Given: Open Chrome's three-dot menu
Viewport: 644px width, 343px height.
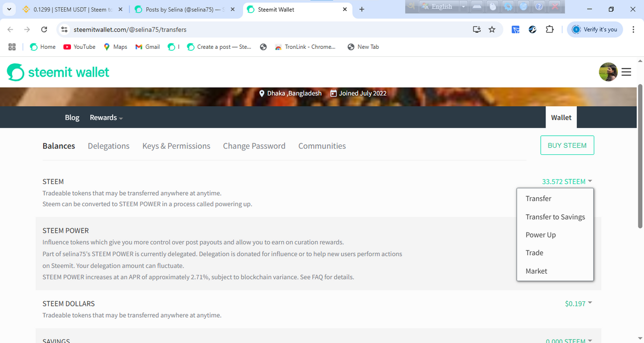Looking at the screenshot, I should click(632, 30).
